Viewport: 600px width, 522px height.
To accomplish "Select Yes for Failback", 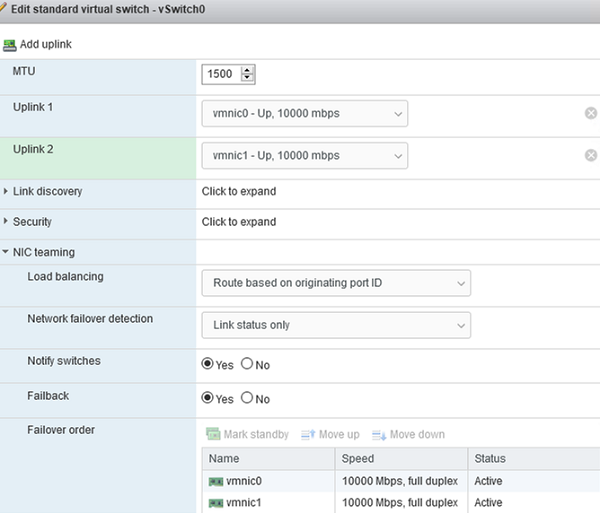I will (208, 398).
